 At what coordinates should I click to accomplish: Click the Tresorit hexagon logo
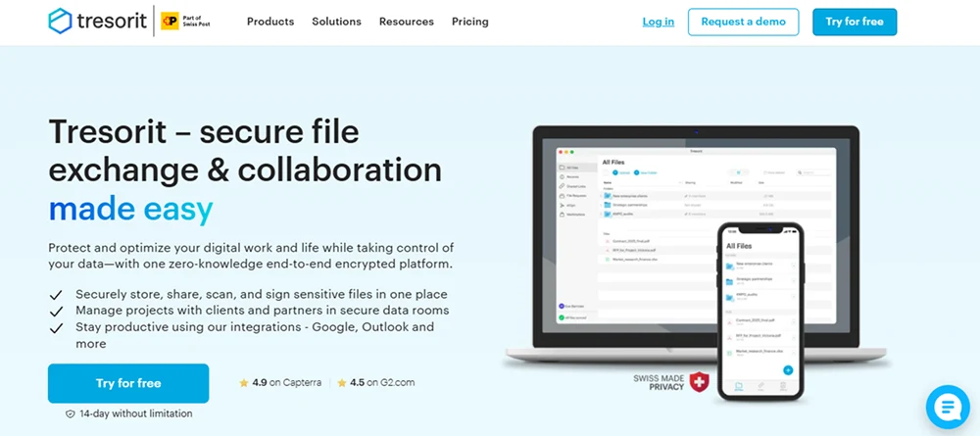pyautogui.click(x=61, y=22)
